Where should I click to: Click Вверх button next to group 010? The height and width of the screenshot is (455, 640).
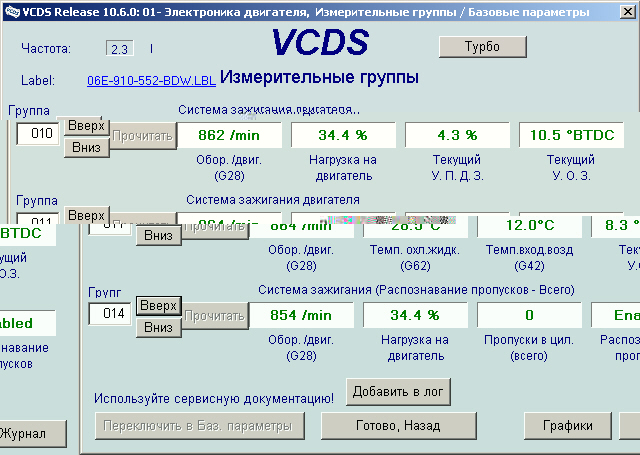click(x=87, y=125)
